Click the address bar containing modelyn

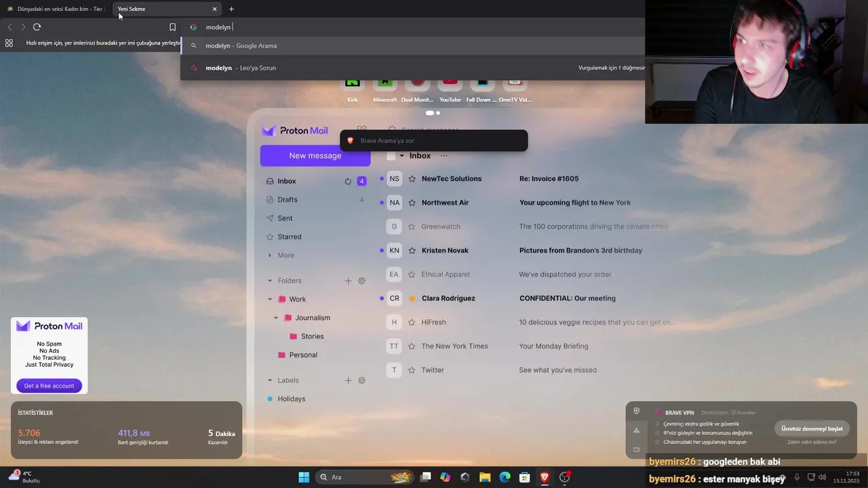tap(414, 27)
